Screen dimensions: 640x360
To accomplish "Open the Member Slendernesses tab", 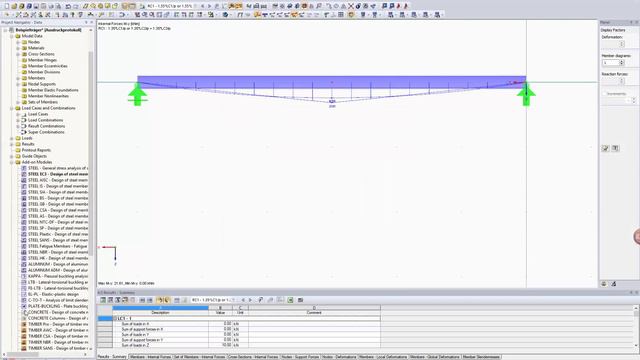I will [x=481, y=357].
